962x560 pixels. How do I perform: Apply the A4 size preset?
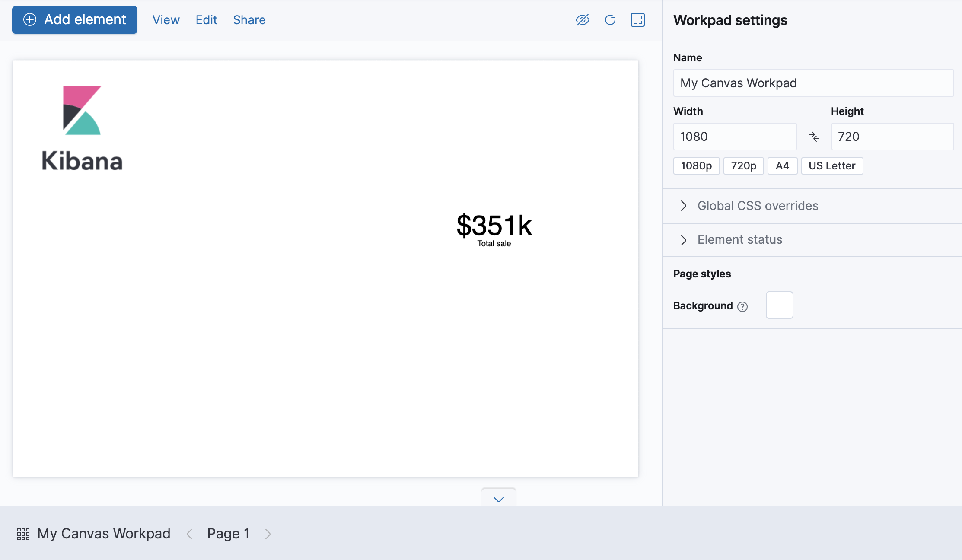point(782,165)
